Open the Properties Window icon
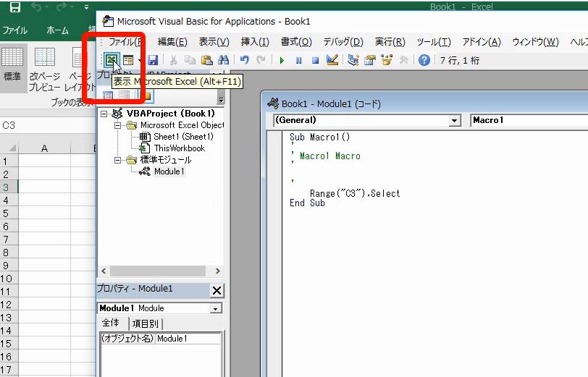 [370, 60]
